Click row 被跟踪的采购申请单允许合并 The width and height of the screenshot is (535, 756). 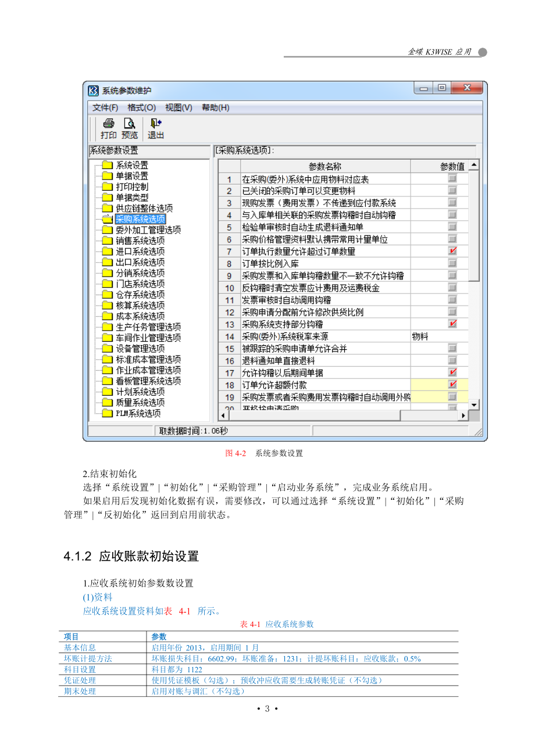(x=343, y=348)
